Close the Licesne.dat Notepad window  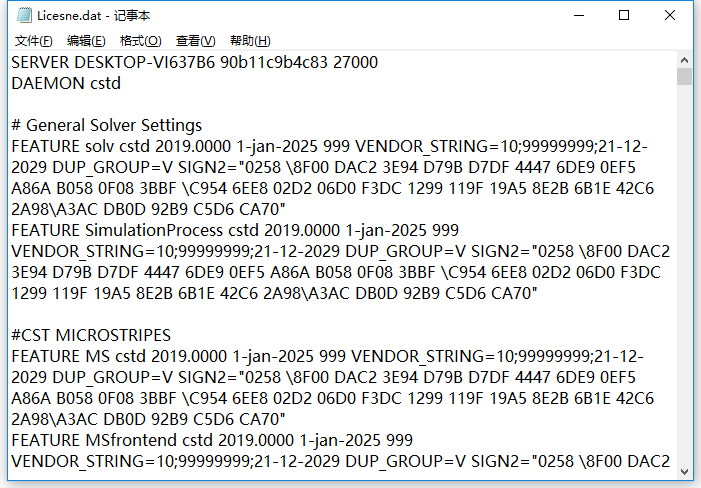pos(670,15)
